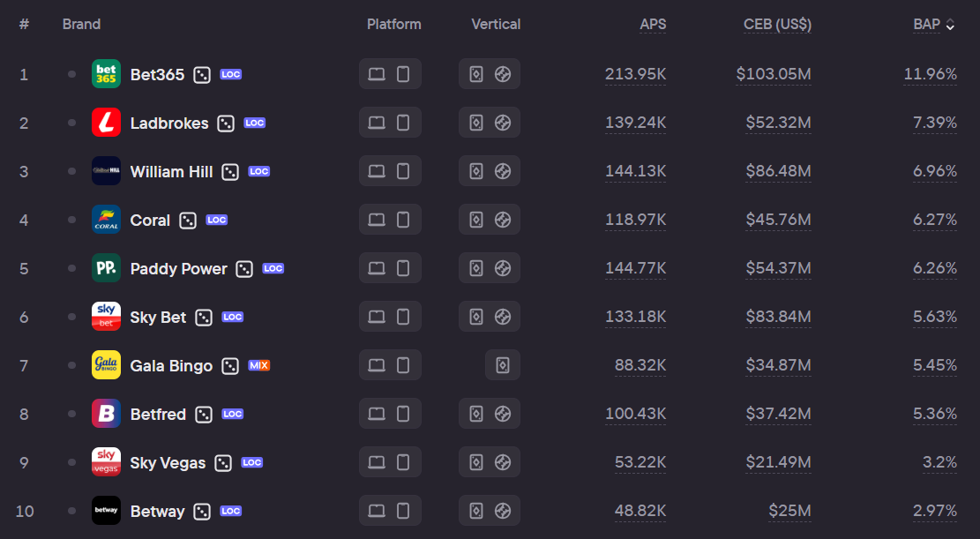Image resolution: width=980 pixels, height=539 pixels.
Task: Click the MIX badge beside Gala Bingo
Action: pyautogui.click(x=258, y=365)
